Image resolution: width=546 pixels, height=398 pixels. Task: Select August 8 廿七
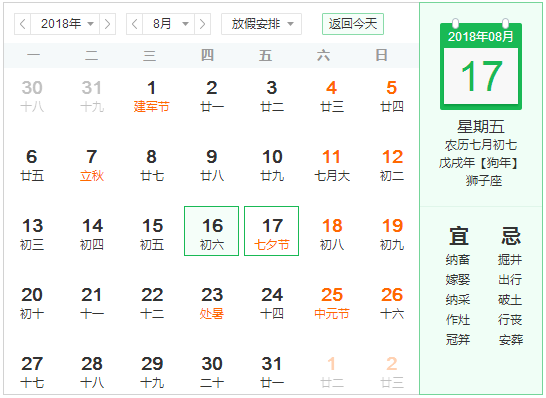(151, 165)
